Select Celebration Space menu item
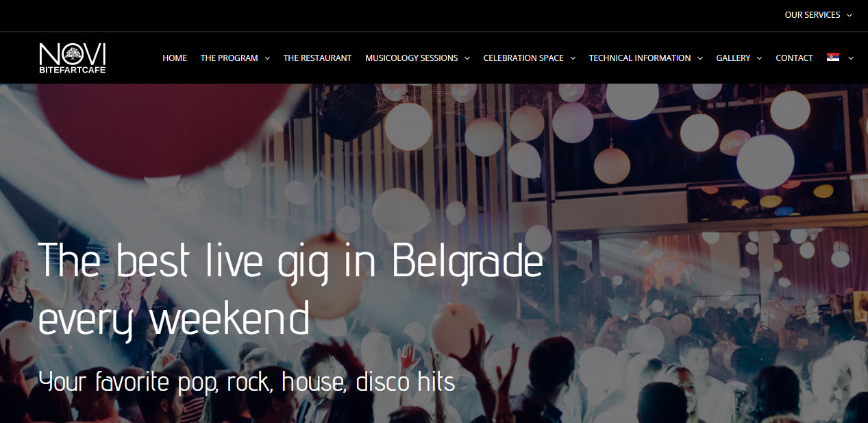868x423 pixels. point(523,58)
